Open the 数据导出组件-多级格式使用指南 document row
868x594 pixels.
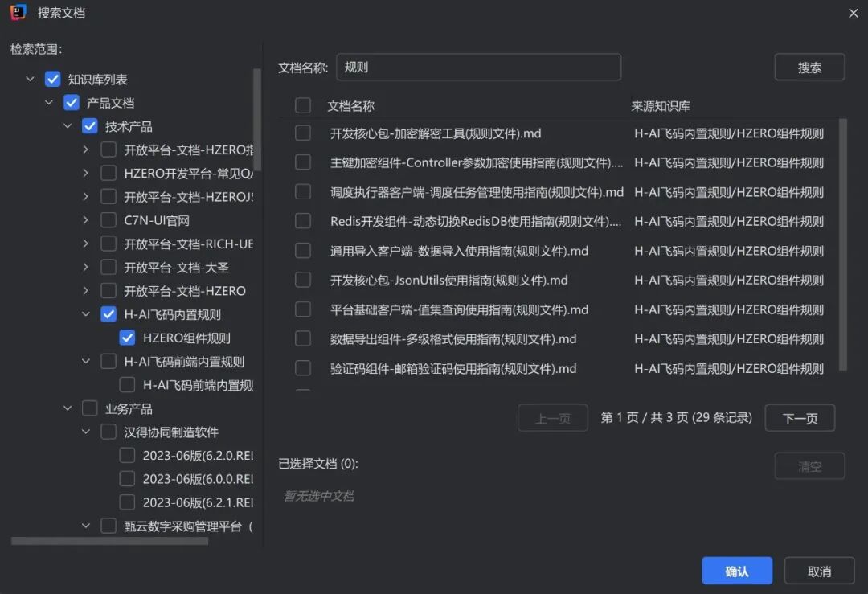point(453,339)
